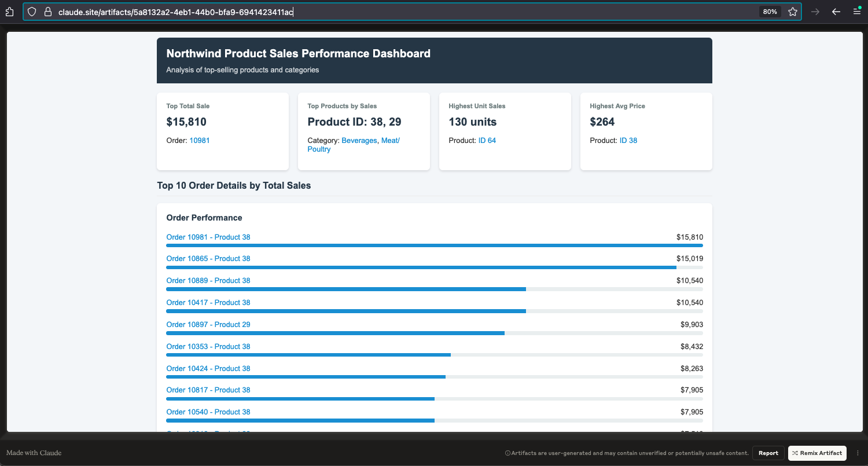Click the 130 units value
868x466 pixels.
pos(473,122)
